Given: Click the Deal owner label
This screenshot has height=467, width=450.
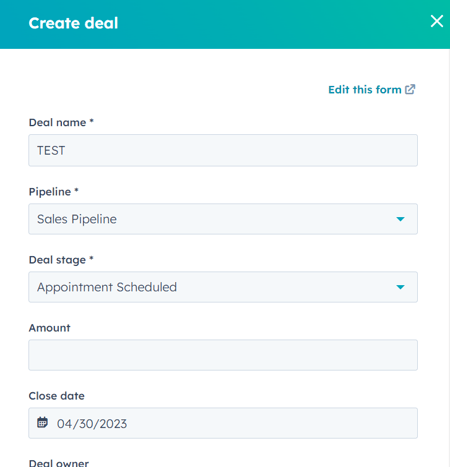Looking at the screenshot, I should coord(59,463).
